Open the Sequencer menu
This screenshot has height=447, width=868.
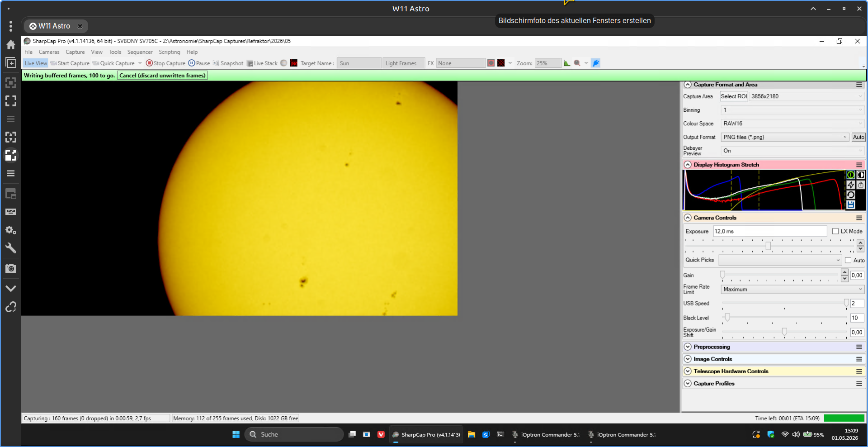[x=140, y=52]
